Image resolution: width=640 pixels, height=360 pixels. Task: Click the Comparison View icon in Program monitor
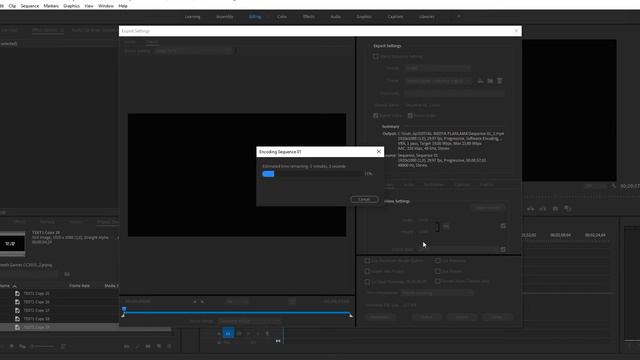pyautogui.click(x=567, y=209)
